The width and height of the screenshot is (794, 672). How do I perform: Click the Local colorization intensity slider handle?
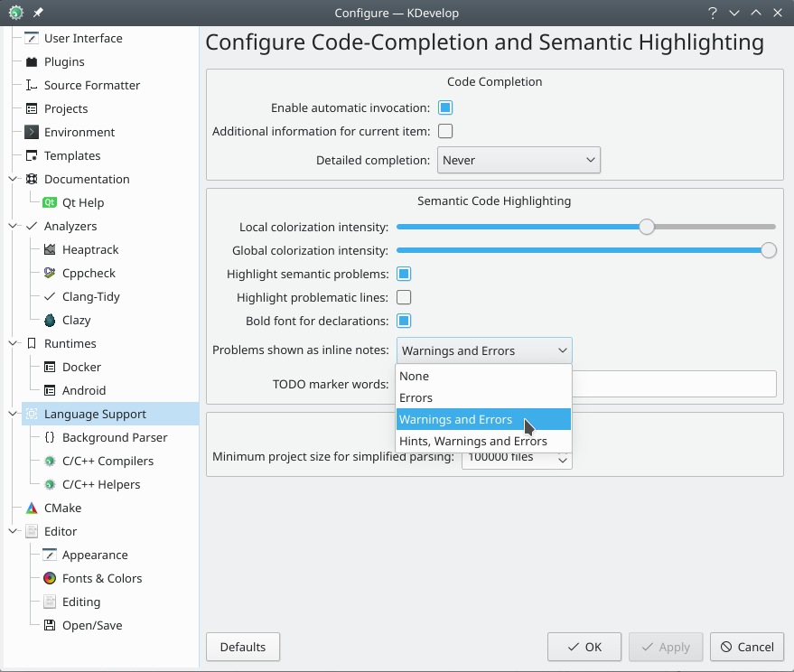point(647,227)
